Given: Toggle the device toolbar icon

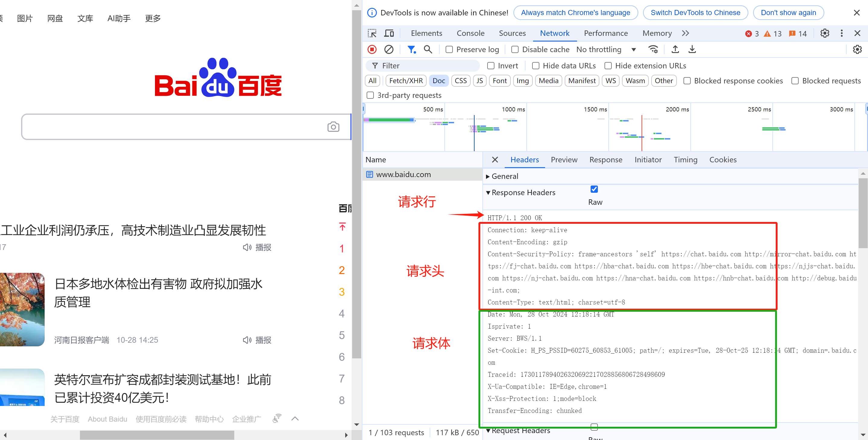Looking at the screenshot, I should 389,33.
